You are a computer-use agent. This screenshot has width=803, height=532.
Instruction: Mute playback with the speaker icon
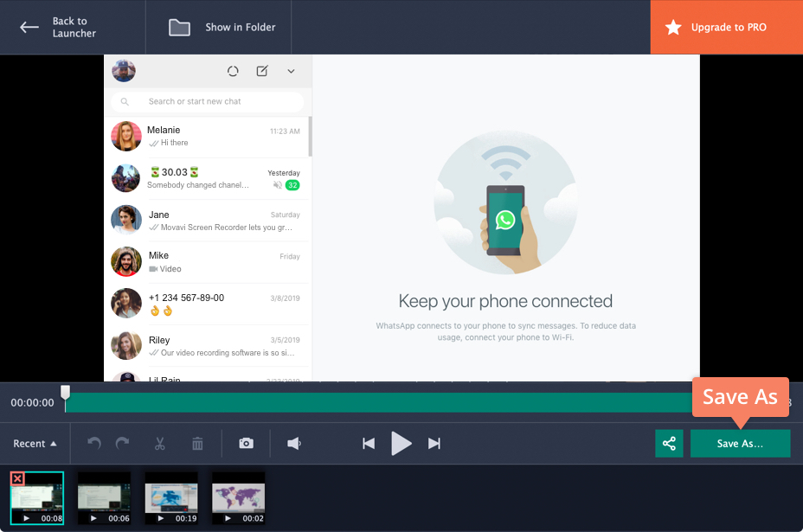click(294, 443)
